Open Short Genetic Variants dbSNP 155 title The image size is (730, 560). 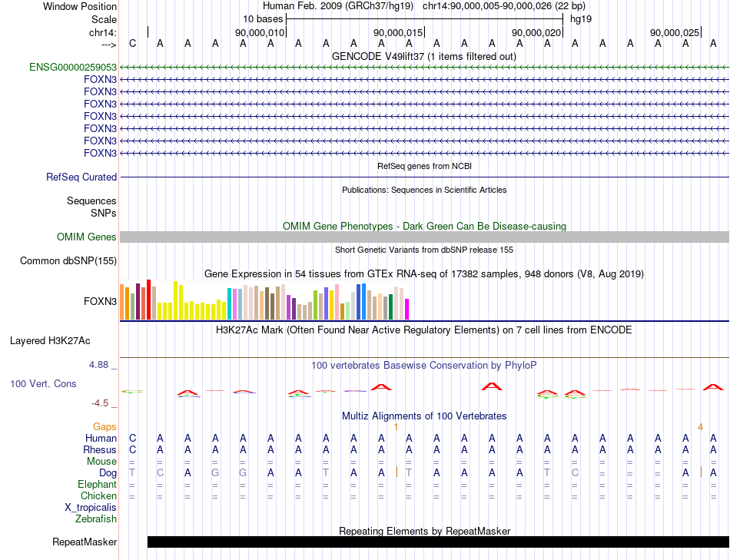tap(424, 250)
